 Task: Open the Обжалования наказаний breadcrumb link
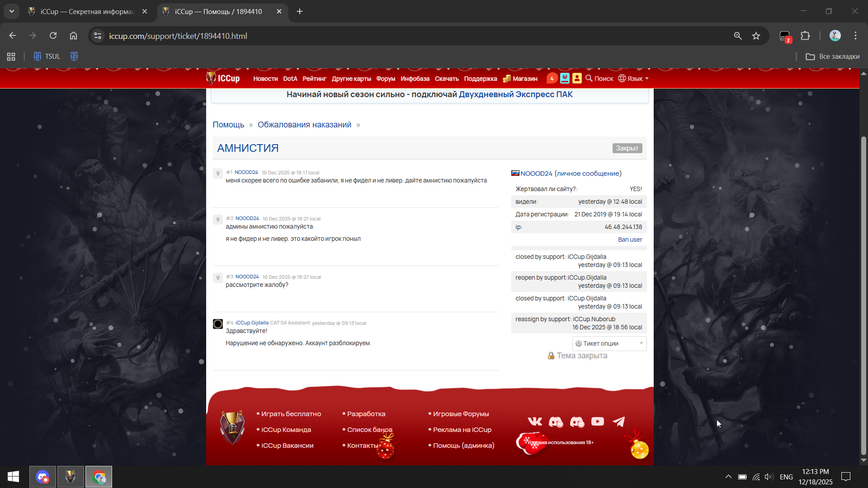(304, 125)
